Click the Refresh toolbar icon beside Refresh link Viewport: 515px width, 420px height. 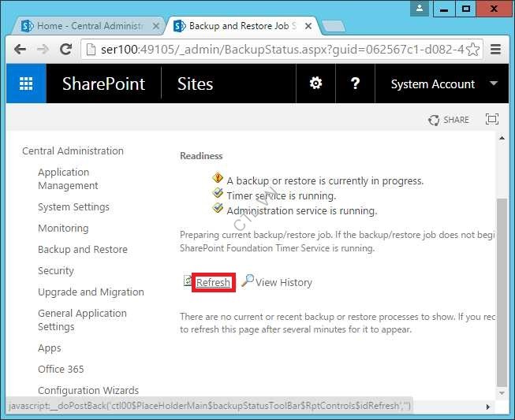click(188, 281)
